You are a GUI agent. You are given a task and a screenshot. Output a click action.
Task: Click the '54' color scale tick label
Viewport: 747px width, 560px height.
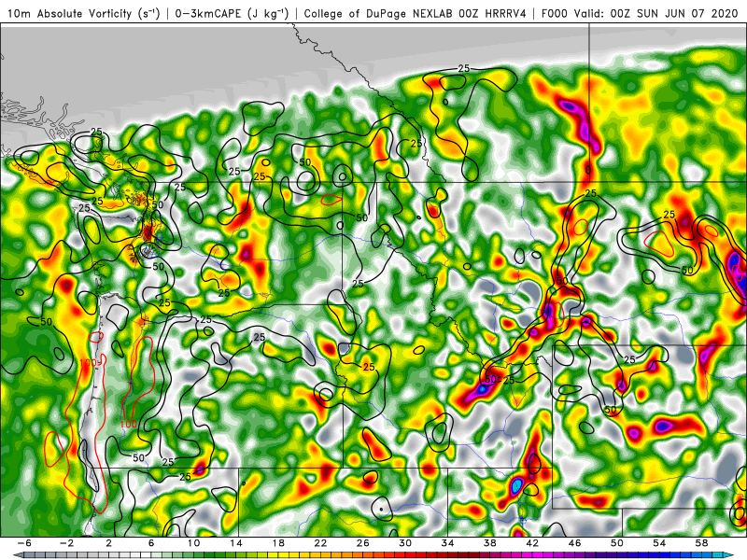pyautogui.click(x=659, y=543)
